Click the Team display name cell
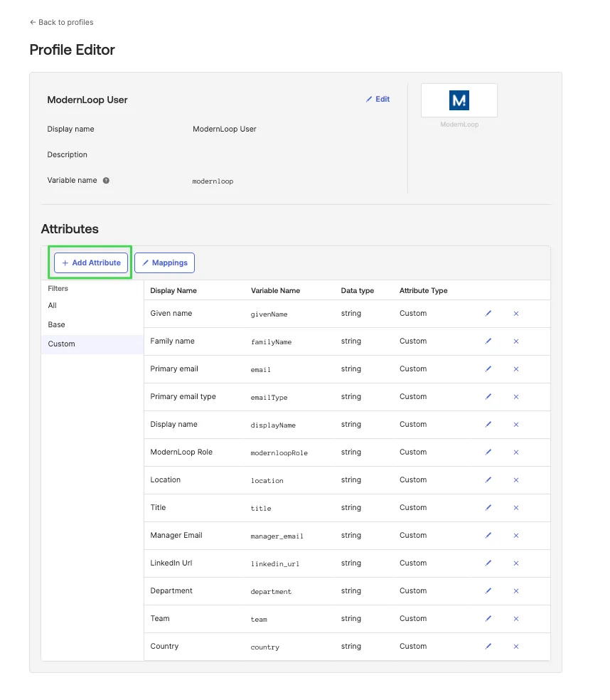 160,618
